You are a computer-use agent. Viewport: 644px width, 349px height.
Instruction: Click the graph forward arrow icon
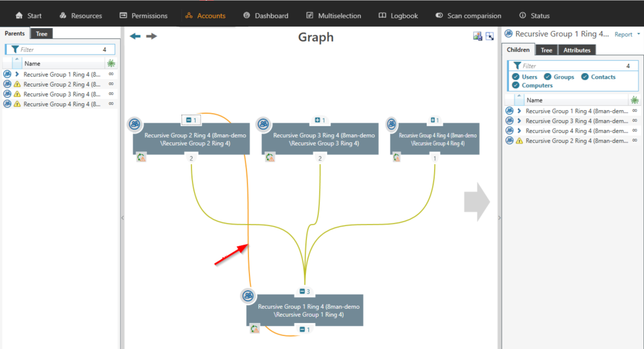click(x=151, y=37)
